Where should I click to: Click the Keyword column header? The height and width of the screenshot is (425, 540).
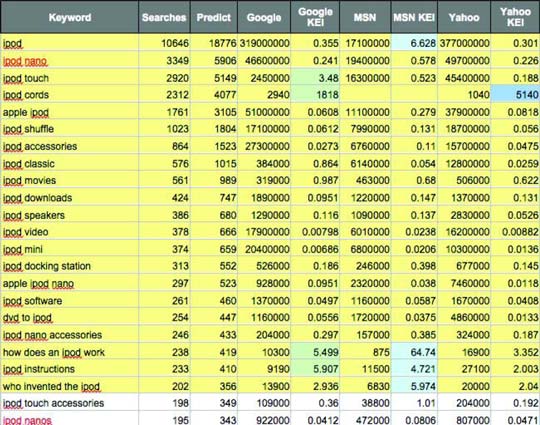[70, 17]
